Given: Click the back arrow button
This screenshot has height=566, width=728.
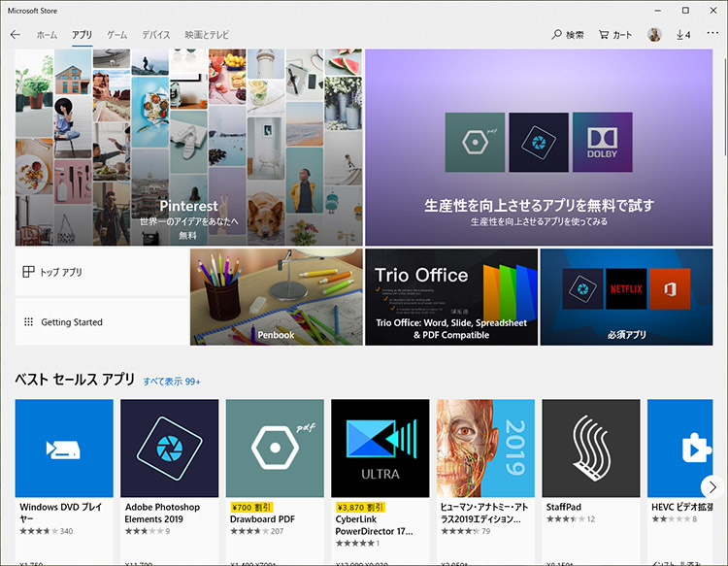Looking at the screenshot, I should pyautogui.click(x=15, y=35).
